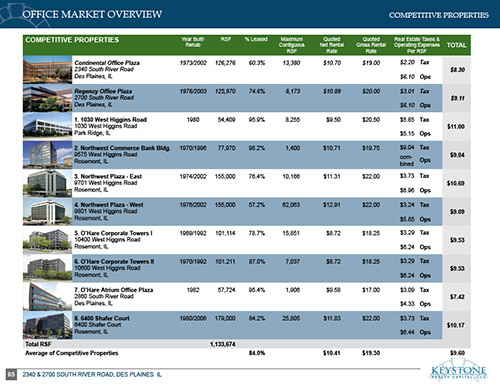Click the '2700 South River Road' address line
Image resolution: width=500 pixels, height=386 pixels.
click(x=104, y=98)
